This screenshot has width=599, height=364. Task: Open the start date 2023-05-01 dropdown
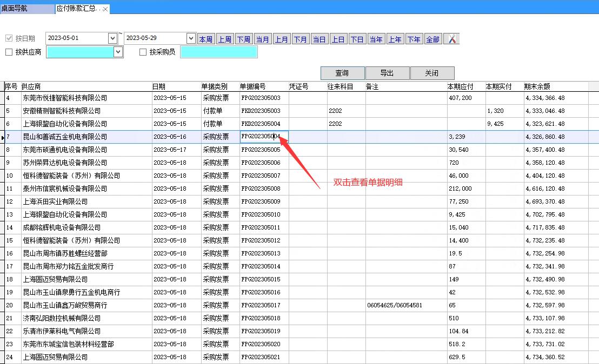[x=112, y=38]
